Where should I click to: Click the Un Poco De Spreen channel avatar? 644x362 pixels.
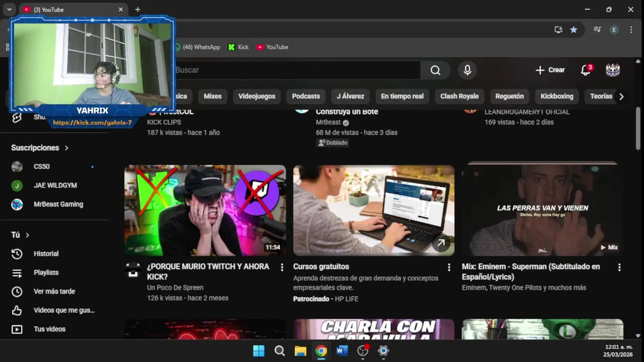pos(133,270)
